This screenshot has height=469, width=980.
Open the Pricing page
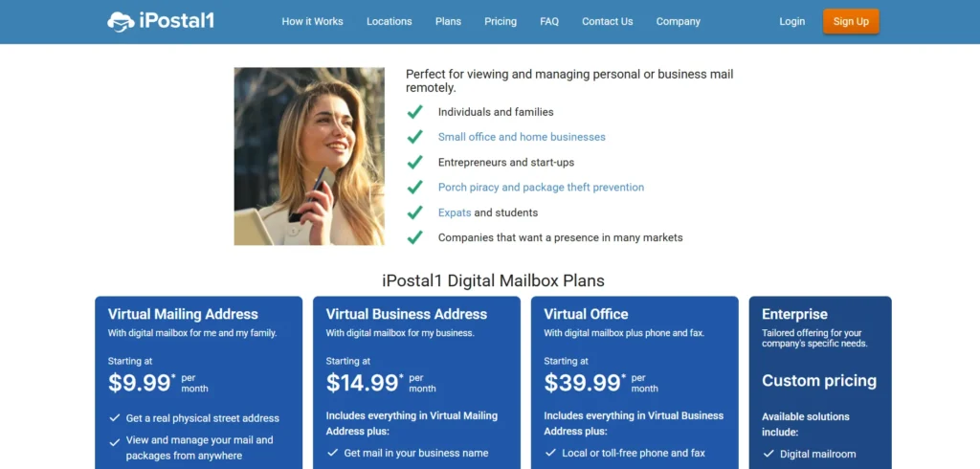click(501, 21)
